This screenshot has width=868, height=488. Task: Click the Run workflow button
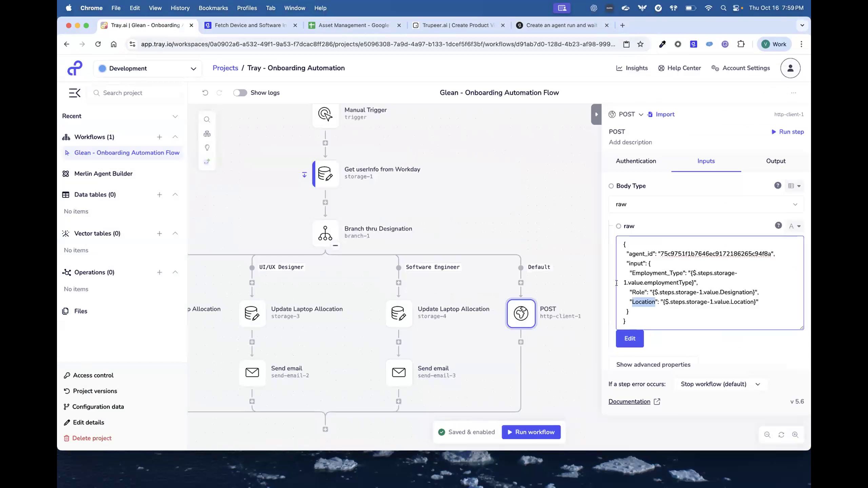531,432
